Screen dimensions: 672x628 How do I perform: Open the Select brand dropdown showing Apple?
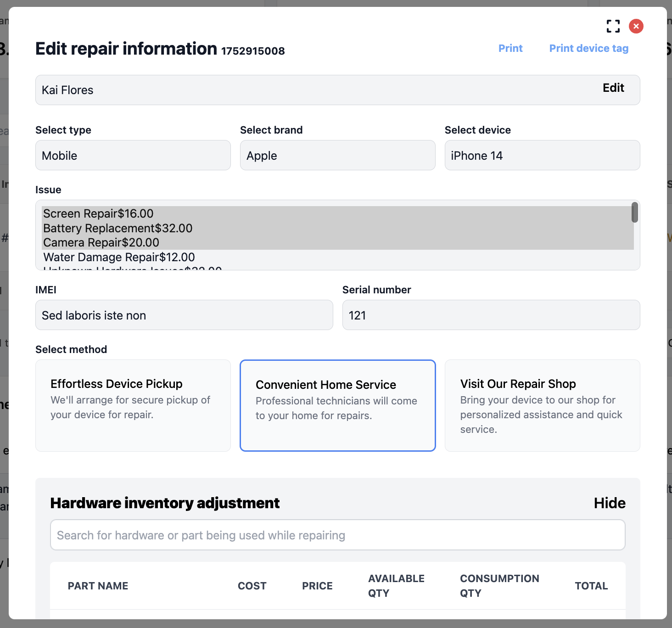pos(337,156)
